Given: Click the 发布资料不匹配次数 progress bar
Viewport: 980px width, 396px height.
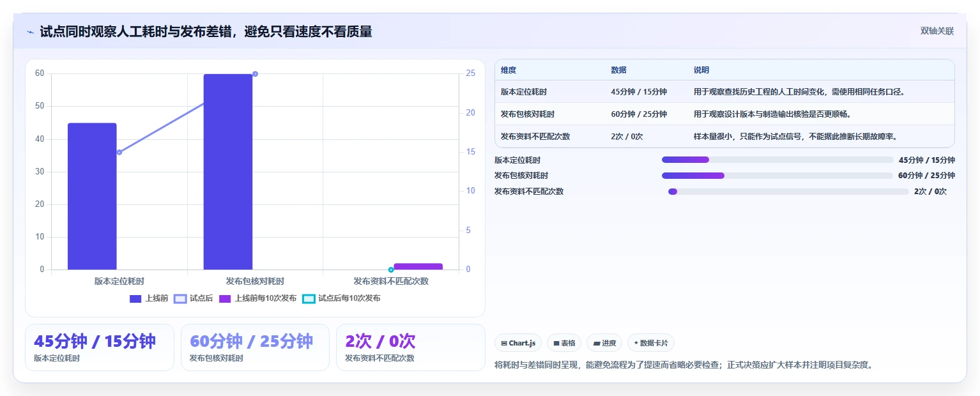Looking at the screenshot, I should click(x=788, y=192).
